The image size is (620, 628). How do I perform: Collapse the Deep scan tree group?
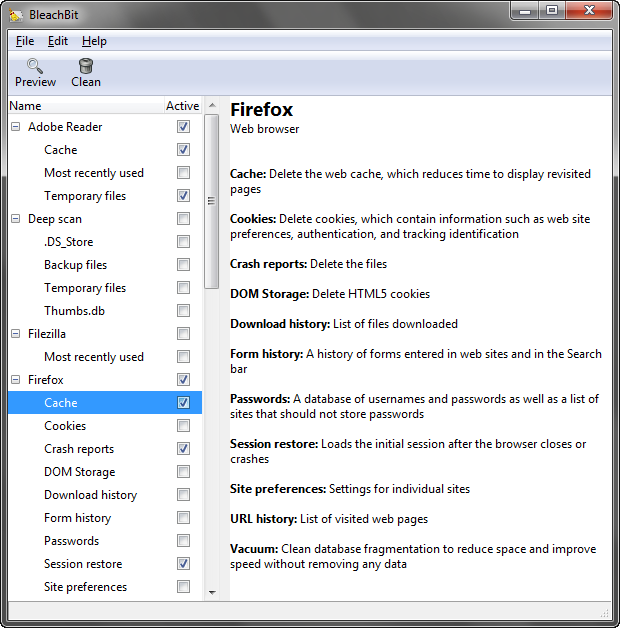(x=16, y=219)
